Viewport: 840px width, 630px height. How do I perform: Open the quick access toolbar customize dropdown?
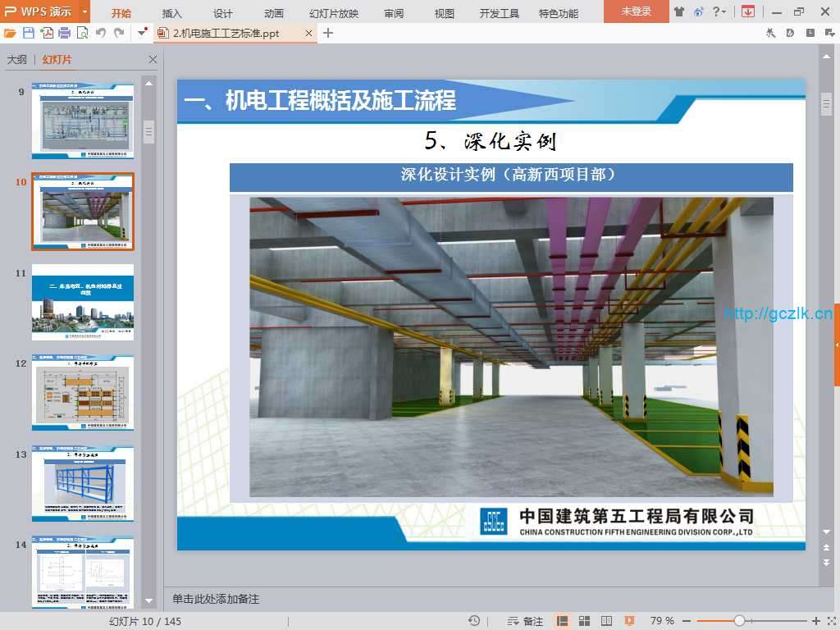coord(143,33)
